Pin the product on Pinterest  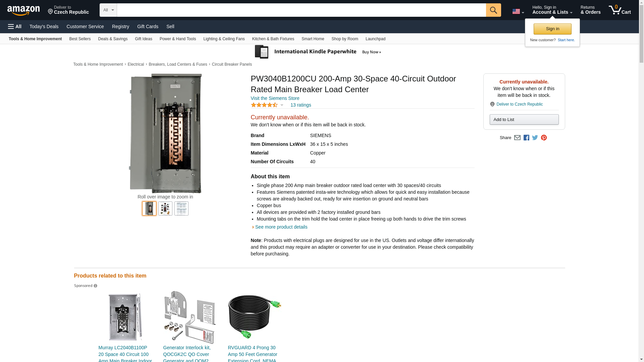coord(544,138)
